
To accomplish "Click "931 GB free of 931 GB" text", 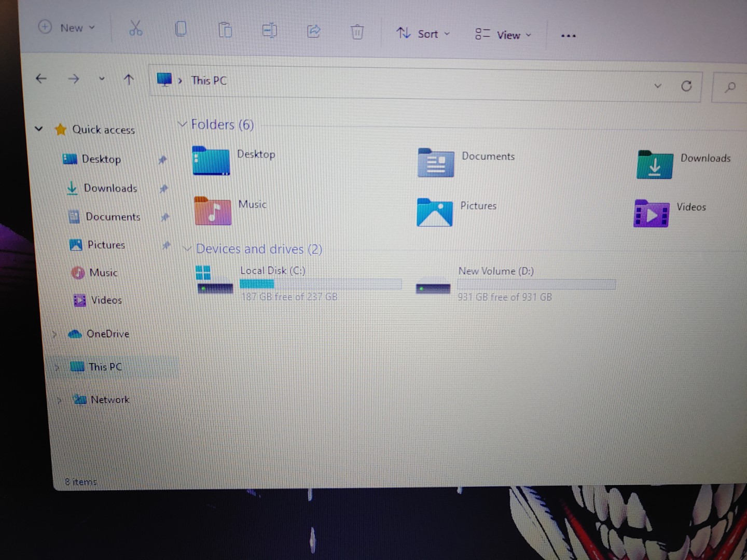I will pos(505,297).
